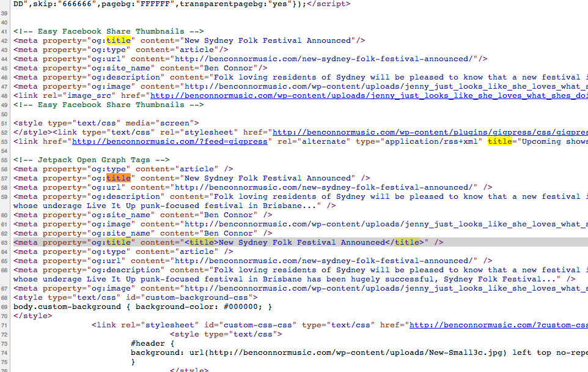Click the id="custom-css-css" attribute on line 71
Viewport: 588px width, 372px height.
click(x=251, y=325)
